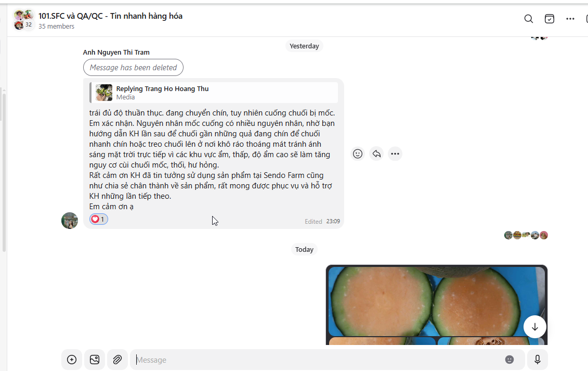
Task: Open quoted reply from Trang Ho Hoang Thu
Action: 214,93
